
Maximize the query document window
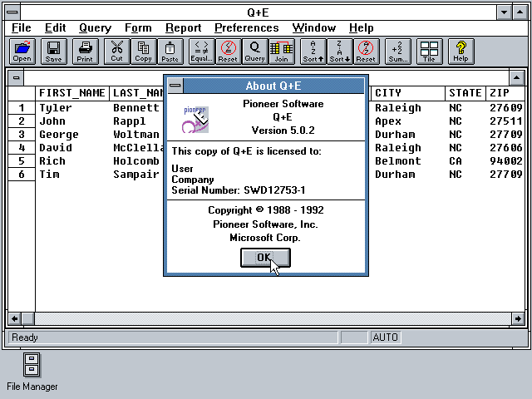pyautogui.click(x=516, y=77)
